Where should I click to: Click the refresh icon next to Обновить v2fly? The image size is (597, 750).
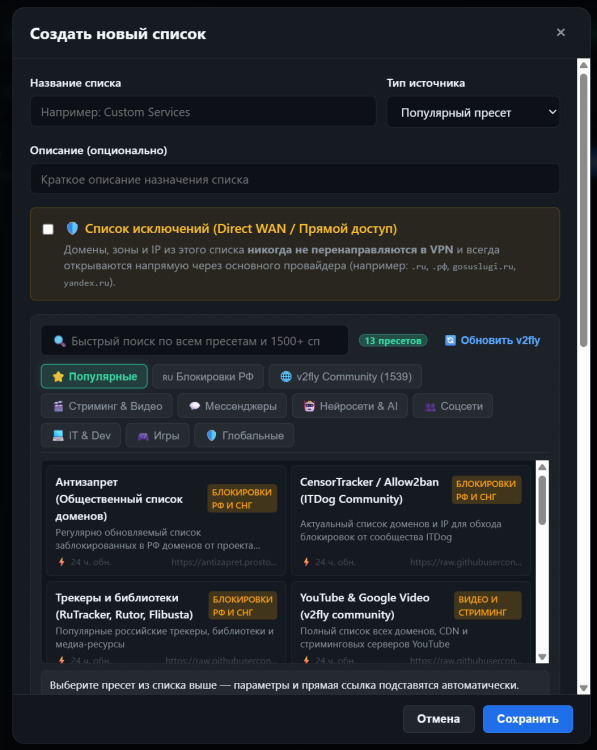point(450,340)
